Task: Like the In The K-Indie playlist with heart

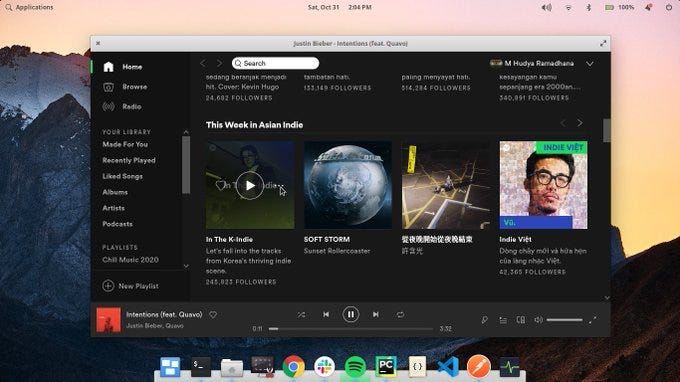Action: (221, 185)
